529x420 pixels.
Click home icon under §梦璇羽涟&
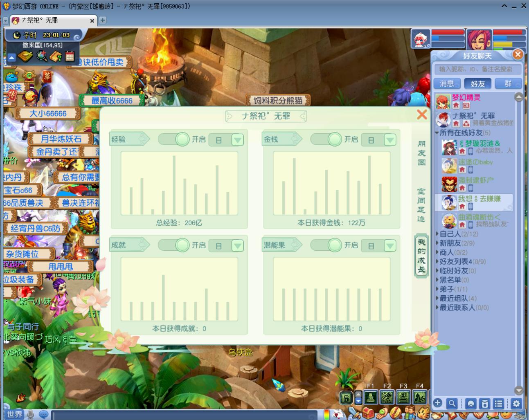pyautogui.click(x=462, y=151)
